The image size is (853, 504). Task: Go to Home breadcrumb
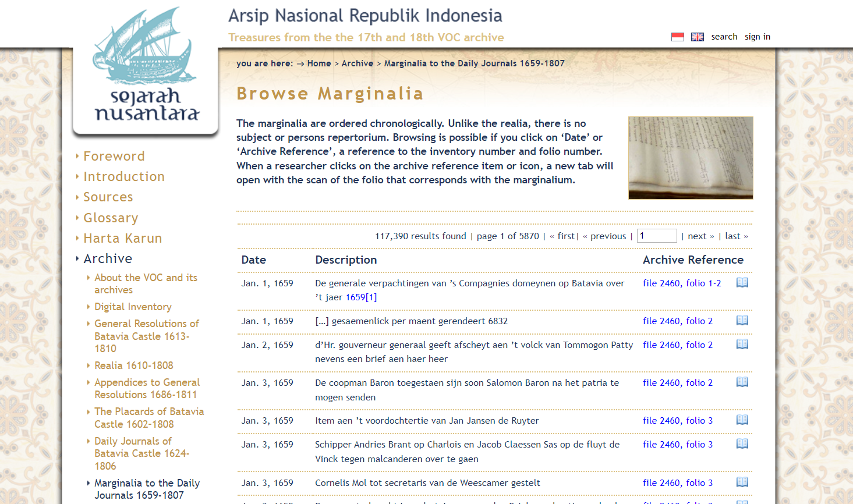click(319, 63)
